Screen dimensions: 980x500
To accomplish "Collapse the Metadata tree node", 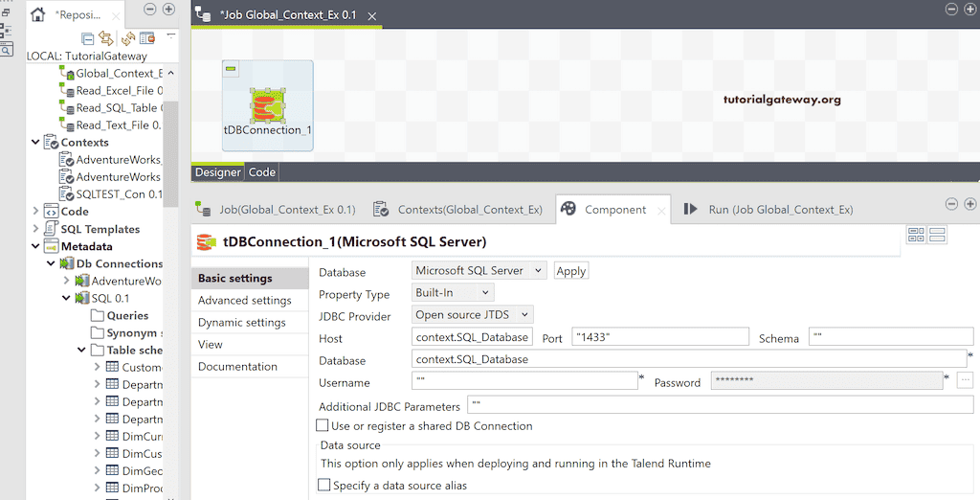I will tap(35, 246).
